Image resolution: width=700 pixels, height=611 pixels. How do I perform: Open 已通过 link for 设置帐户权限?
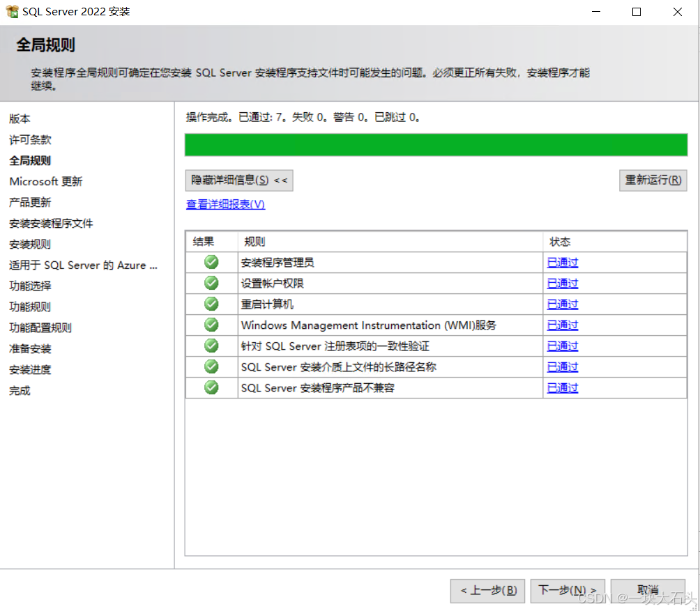[x=563, y=284]
